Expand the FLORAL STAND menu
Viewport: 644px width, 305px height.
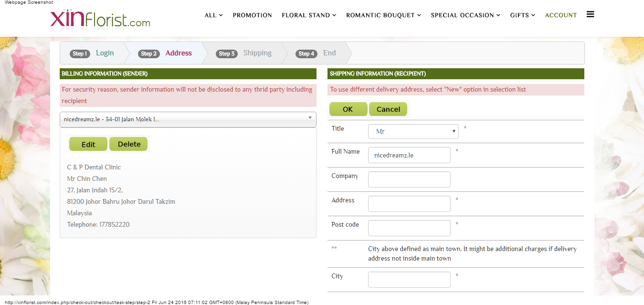309,15
